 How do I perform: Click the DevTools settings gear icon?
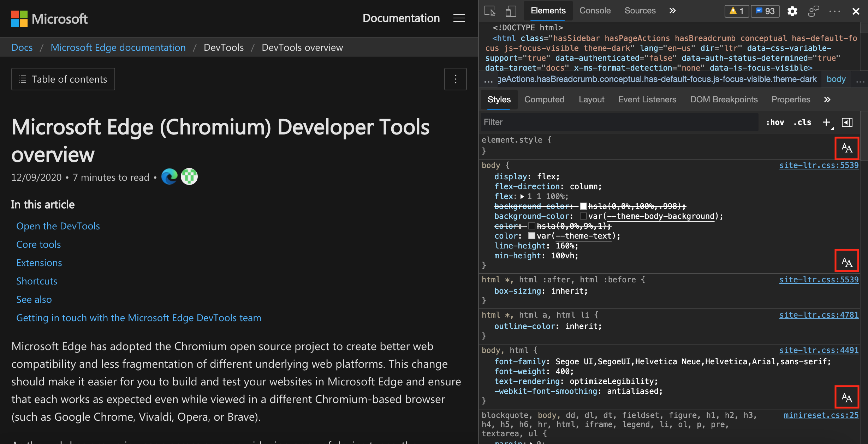pos(792,10)
